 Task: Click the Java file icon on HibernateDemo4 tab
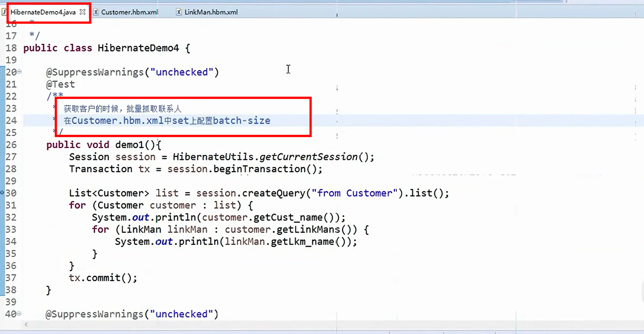(4, 12)
